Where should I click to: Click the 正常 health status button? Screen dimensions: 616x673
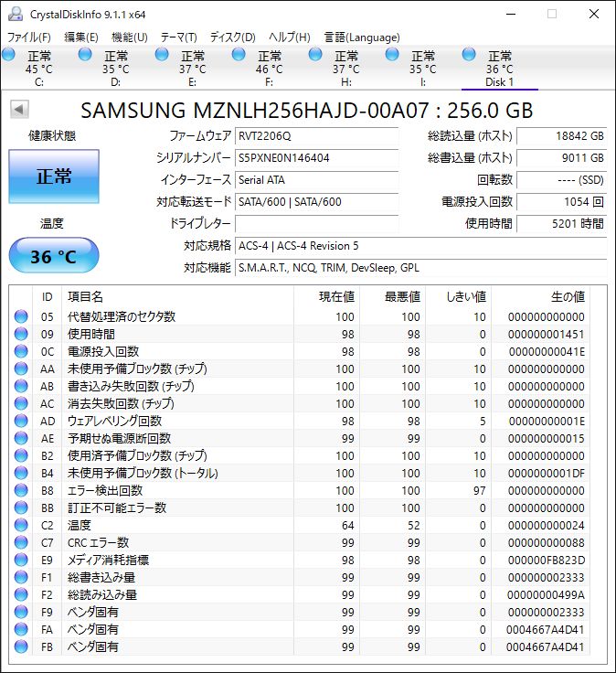[54, 176]
